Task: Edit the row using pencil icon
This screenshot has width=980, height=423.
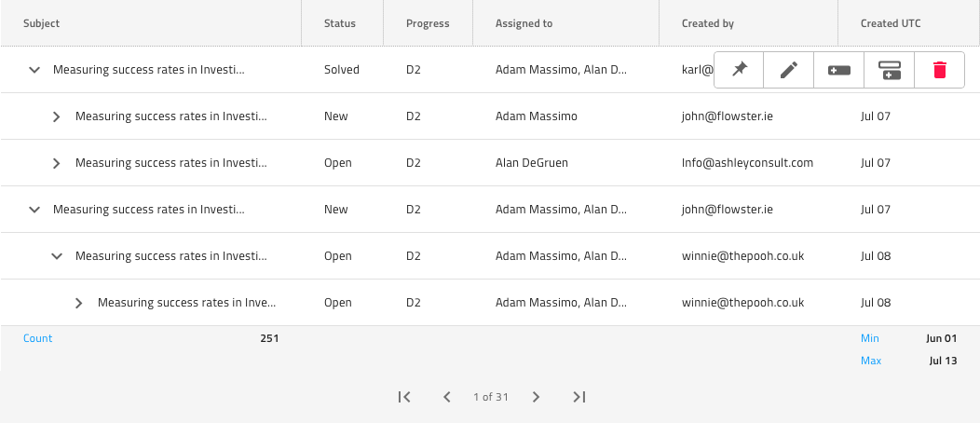Action: pos(789,70)
